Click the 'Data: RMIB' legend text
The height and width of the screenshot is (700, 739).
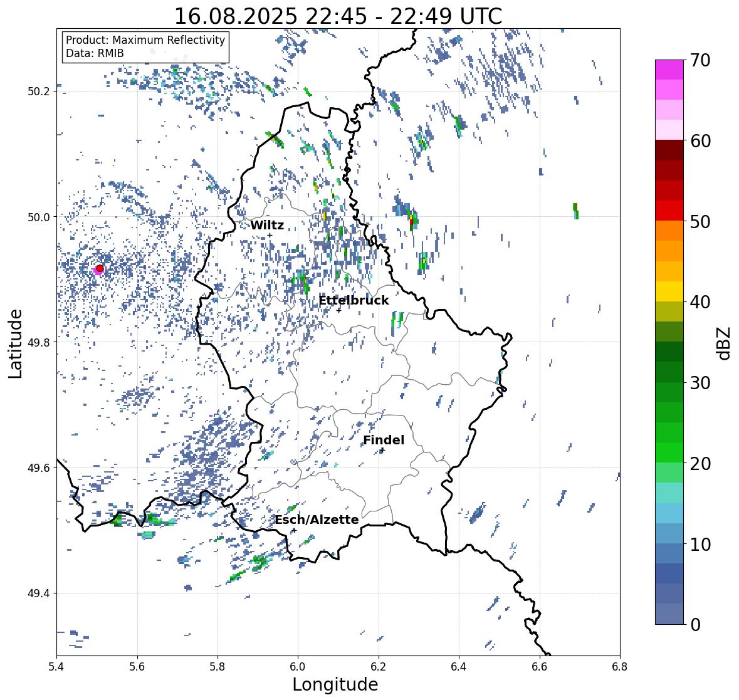[x=95, y=53]
